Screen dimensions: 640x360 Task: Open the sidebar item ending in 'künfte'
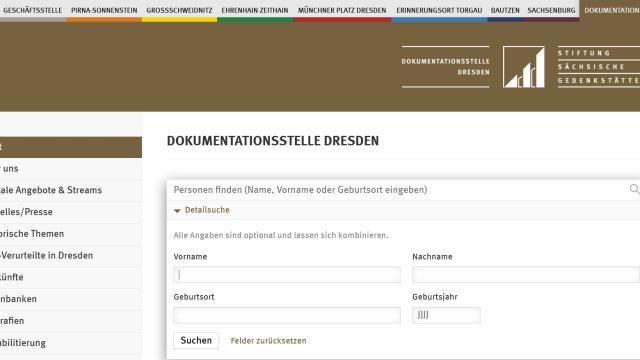pos(71,277)
